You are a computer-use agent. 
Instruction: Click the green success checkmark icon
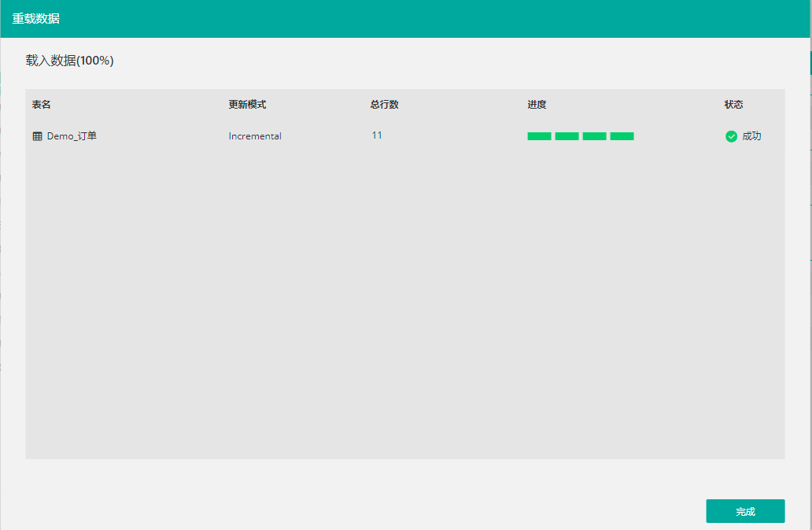pos(731,136)
